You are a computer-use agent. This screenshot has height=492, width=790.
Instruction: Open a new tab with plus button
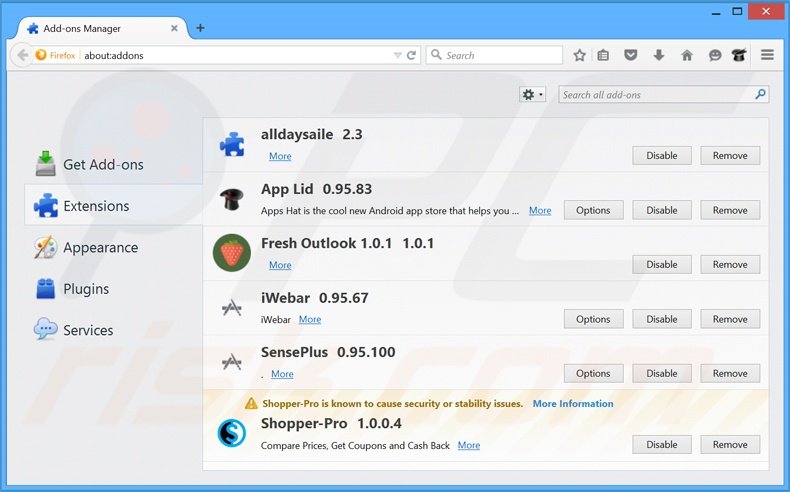click(x=200, y=28)
